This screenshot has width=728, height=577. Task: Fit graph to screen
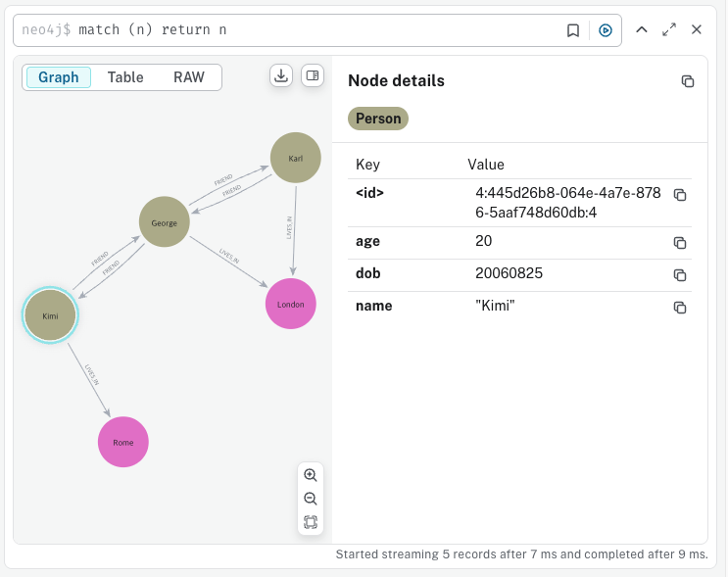311,522
